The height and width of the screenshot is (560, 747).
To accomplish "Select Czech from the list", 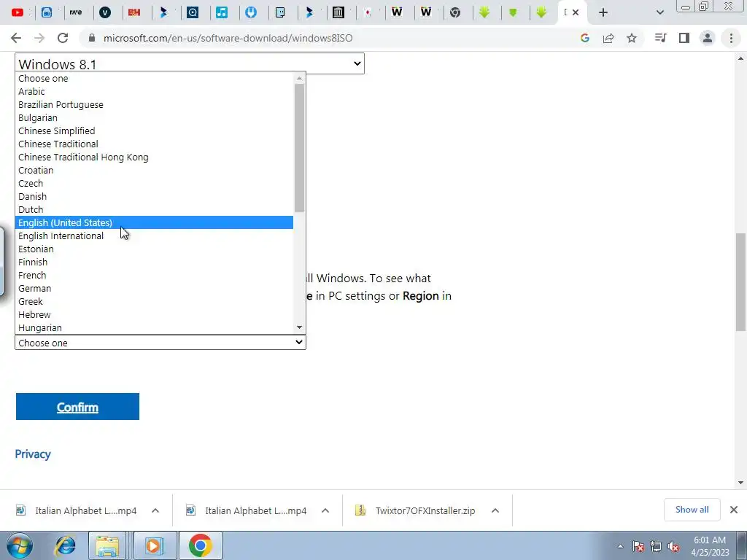I will (x=154, y=183).
